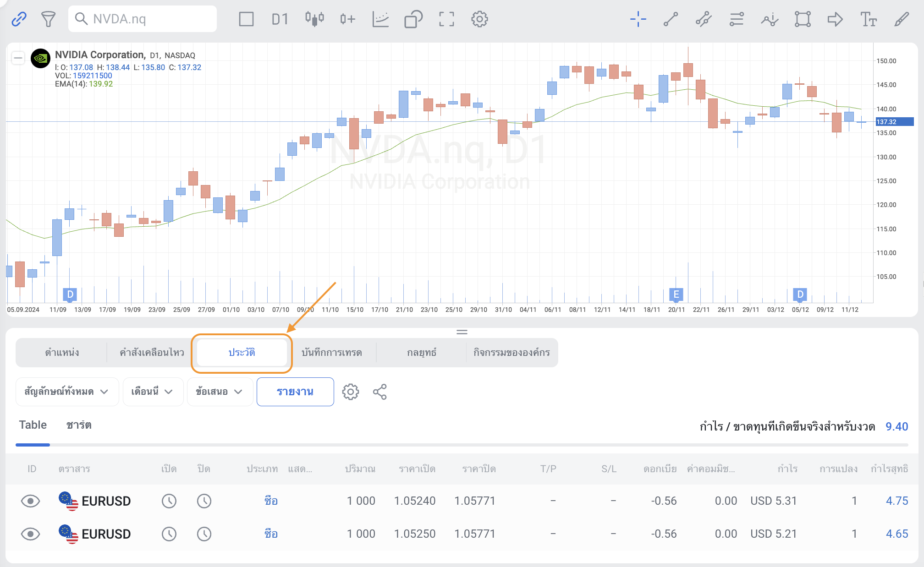Screen dimensions: 924x567
Task: Switch to the ตำแหน่ง positions tab
Action: pos(62,353)
